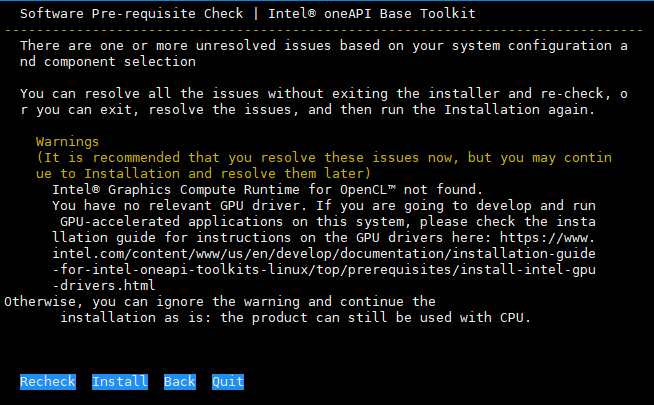654x405 pixels.
Task: Click the intel.com/content/www/us/en URL line
Action: (200, 254)
